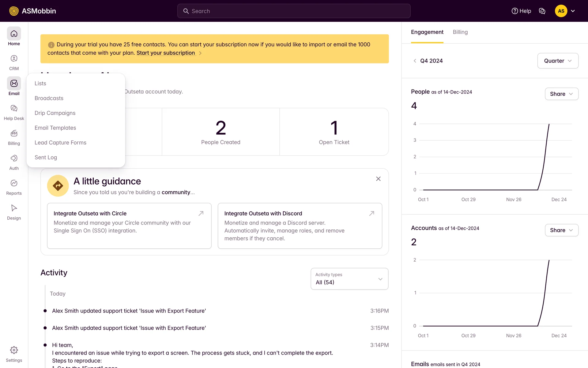Open Integrate Outseta with Discord arrow icon
Viewport: 588px width, 368px height.
(371, 213)
